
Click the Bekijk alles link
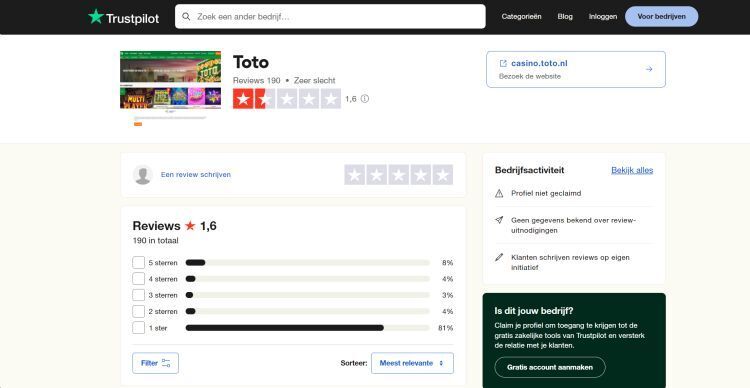point(632,170)
